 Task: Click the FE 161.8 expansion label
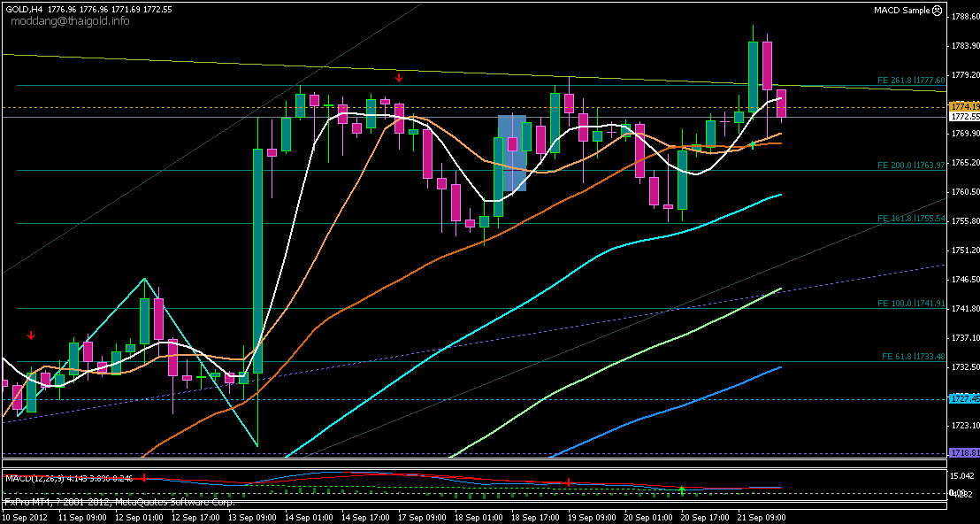[x=911, y=218]
